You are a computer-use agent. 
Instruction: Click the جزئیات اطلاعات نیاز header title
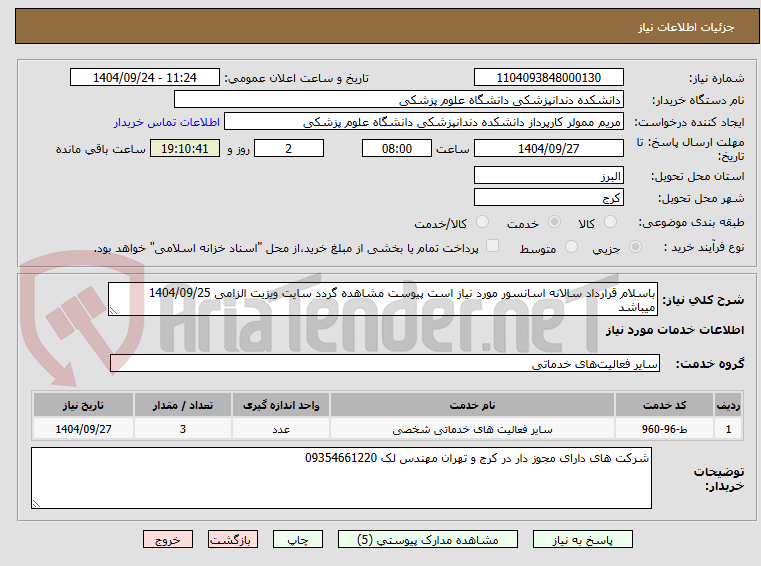pos(686,27)
